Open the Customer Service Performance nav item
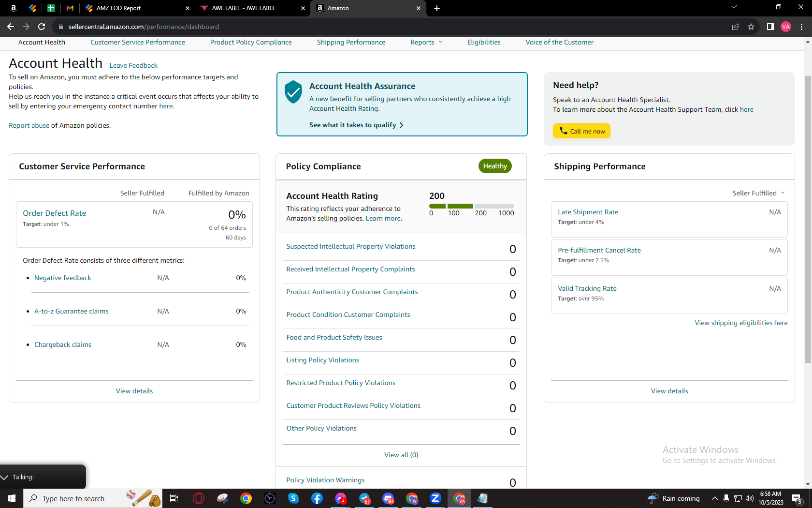 click(x=138, y=42)
